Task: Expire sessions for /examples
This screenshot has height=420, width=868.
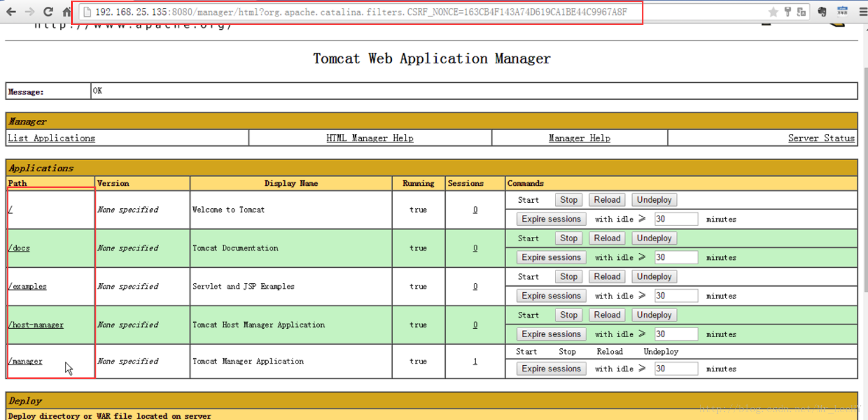Action: [551, 296]
